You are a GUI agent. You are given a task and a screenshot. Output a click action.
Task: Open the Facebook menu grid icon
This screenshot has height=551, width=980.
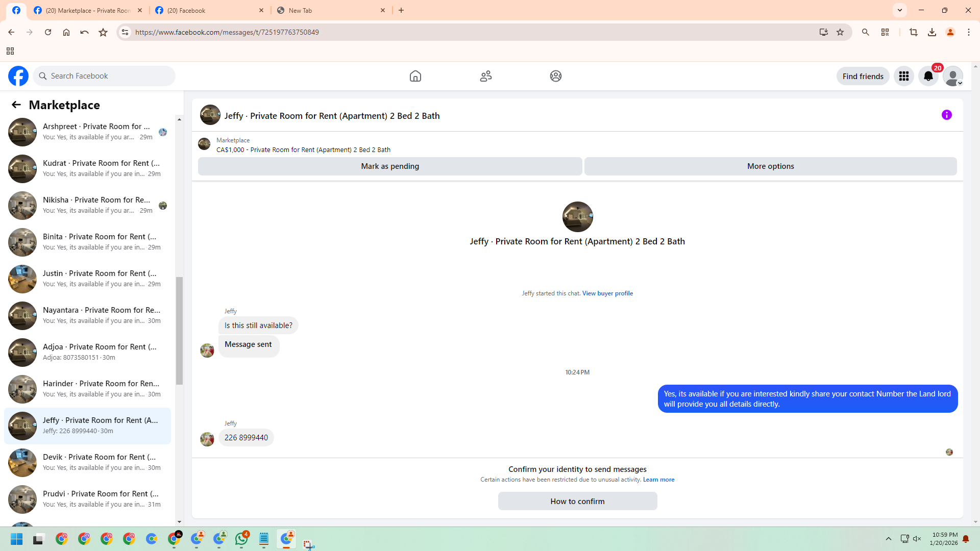pos(904,76)
